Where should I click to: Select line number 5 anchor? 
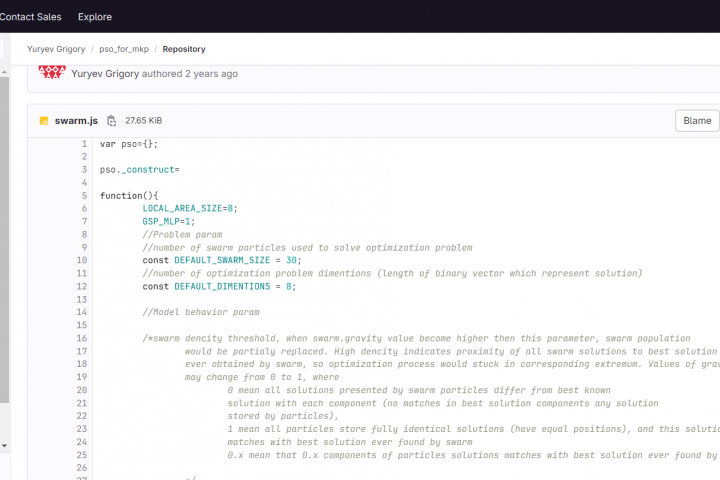click(84, 196)
